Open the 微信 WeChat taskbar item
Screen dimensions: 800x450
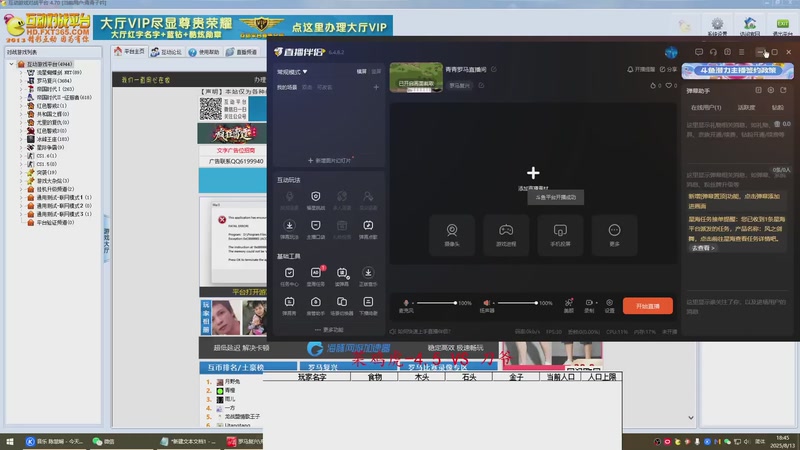104,441
